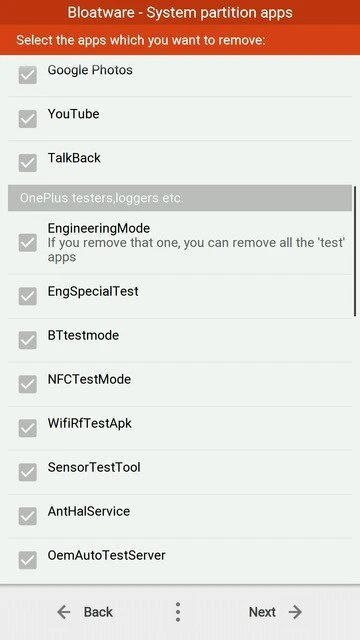Click the Back arrow icon
Screen dimensions: 360x640
(x=64, y=612)
